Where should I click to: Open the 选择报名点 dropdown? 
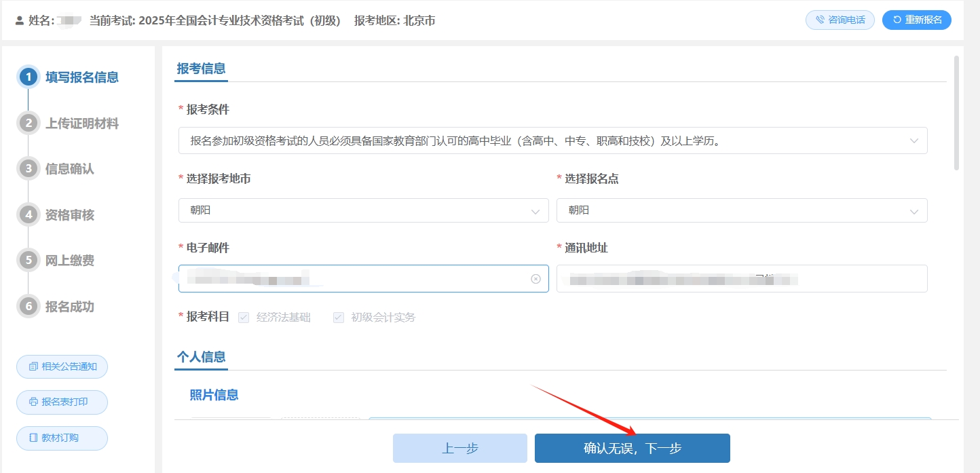click(x=913, y=210)
